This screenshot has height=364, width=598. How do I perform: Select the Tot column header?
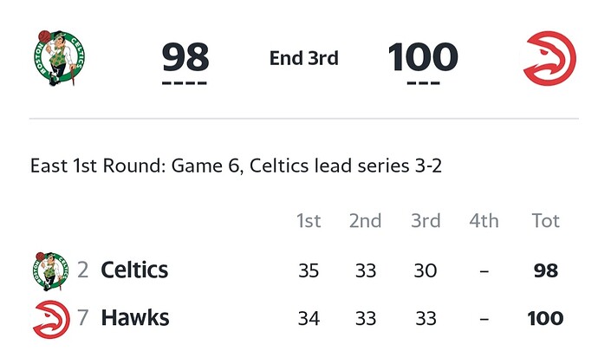[x=546, y=220]
